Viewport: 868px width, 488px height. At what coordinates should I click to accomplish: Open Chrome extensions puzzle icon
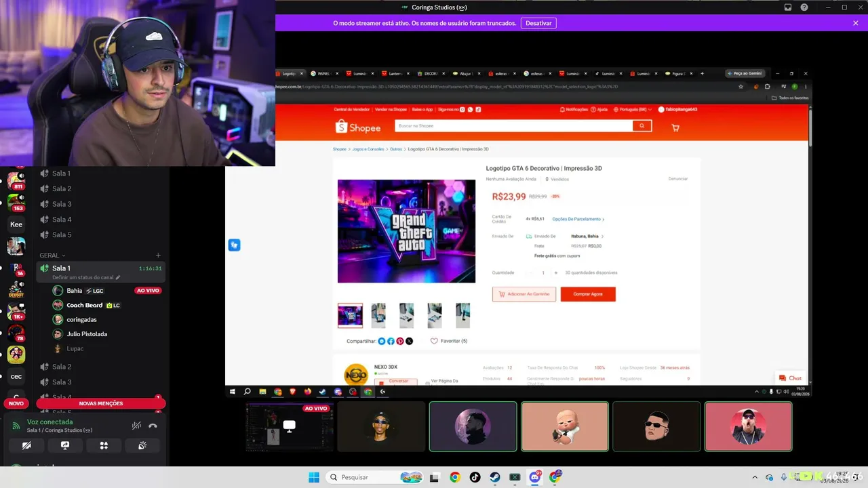point(768,87)
